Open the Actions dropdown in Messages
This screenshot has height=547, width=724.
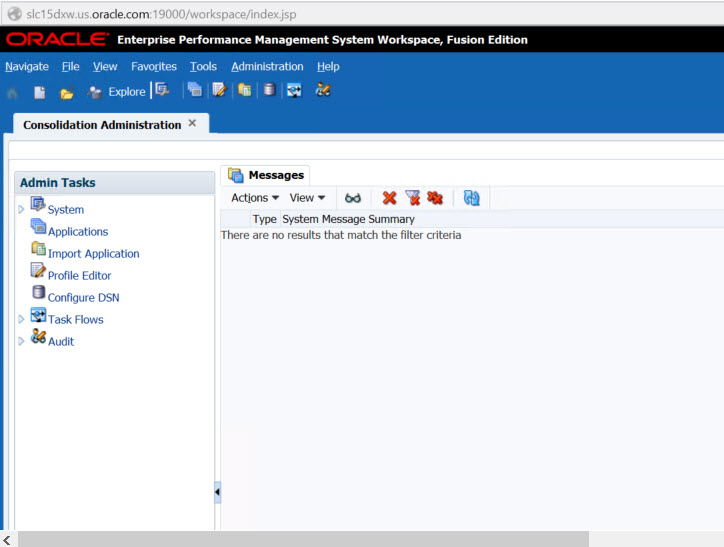(x=255, y=198)
